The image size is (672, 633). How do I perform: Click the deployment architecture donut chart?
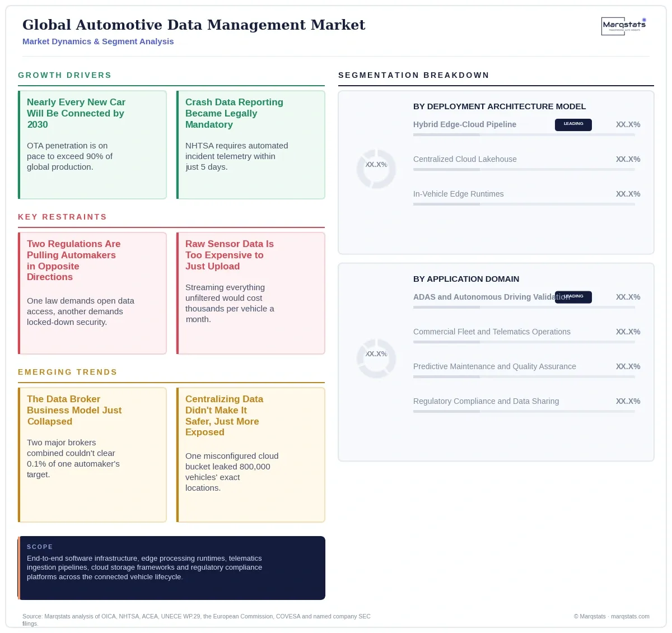376,169
